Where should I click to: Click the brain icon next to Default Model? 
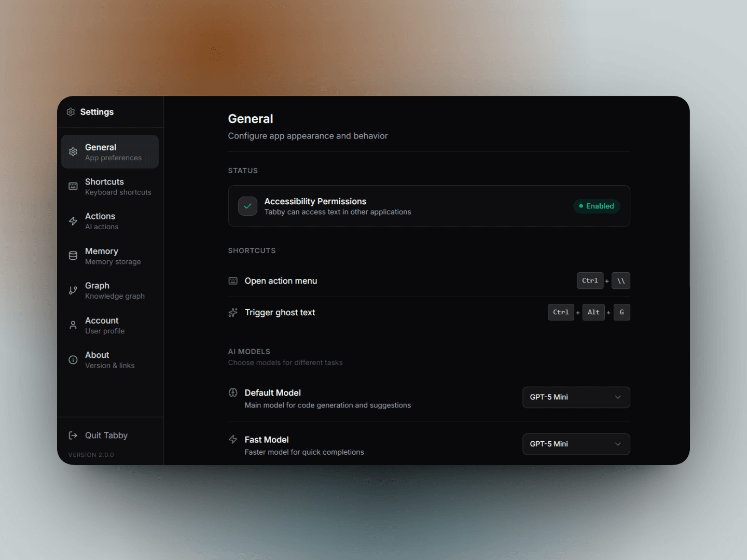[x=233, y=393]
